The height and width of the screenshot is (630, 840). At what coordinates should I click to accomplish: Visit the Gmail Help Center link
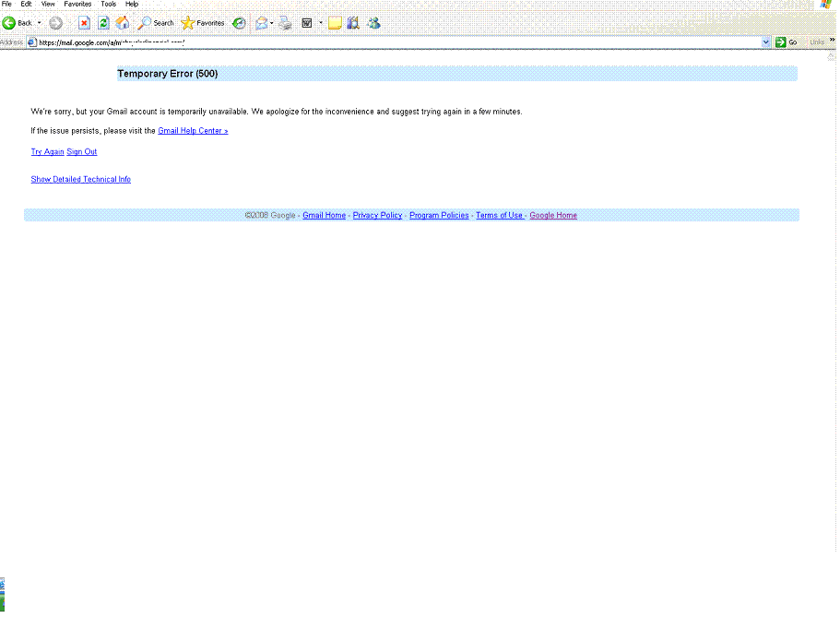click(x=192, y=130)
